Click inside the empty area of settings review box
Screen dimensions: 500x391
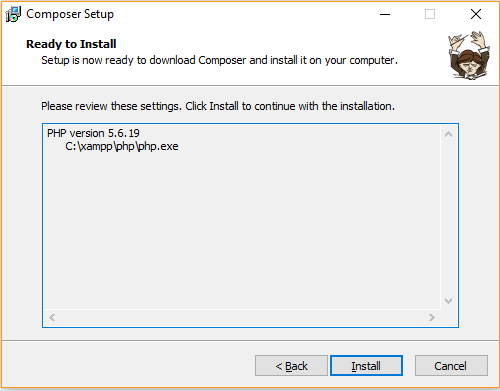tap(242, 230)
